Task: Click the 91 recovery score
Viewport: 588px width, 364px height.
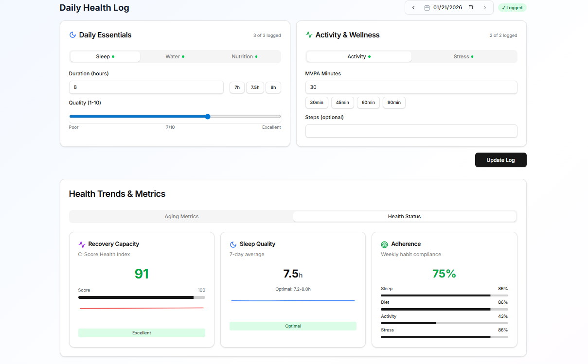Action: (x=142, y=274)
